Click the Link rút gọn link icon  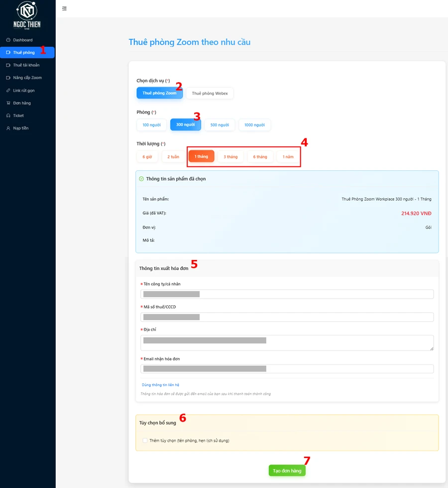pos(8,91)
